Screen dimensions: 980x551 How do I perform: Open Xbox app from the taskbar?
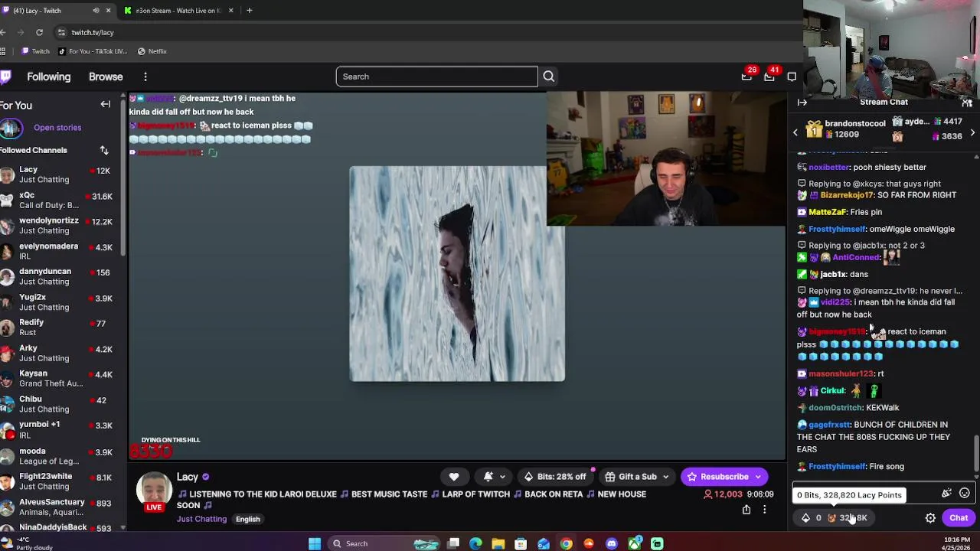635,543
